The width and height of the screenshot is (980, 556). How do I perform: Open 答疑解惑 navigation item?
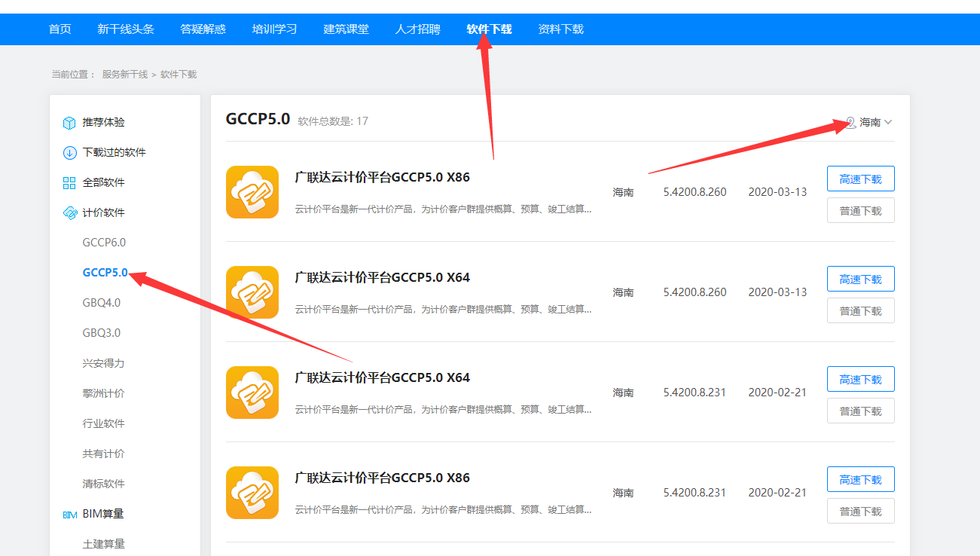click(x=203, y=29)
